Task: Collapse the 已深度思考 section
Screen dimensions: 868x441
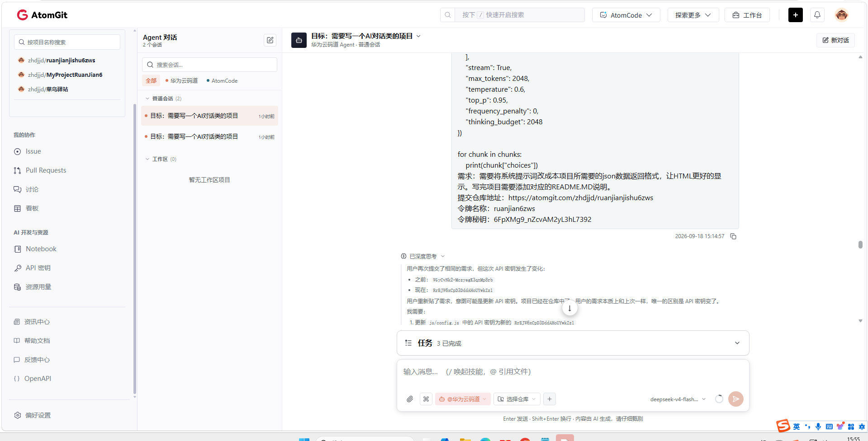Action: coord(423,256)
